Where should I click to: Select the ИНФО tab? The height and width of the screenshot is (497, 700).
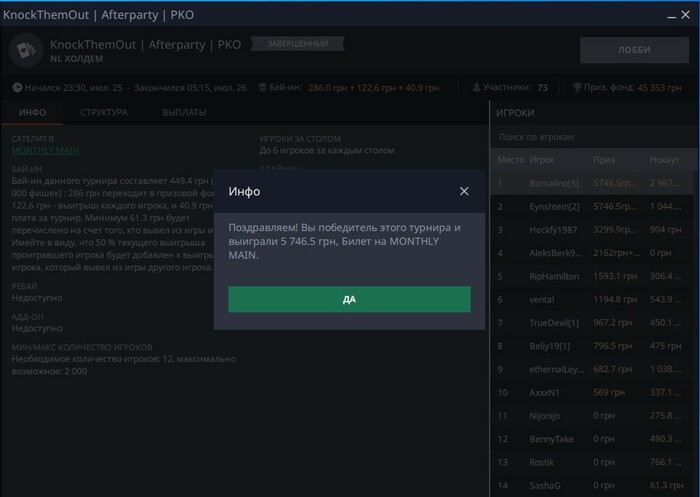pos(32,113)
